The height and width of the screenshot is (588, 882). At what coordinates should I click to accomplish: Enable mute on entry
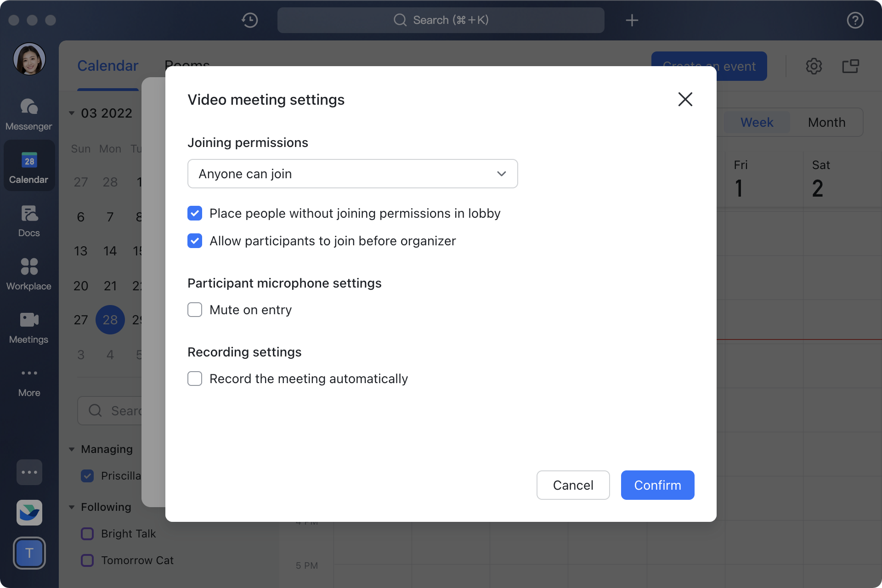[x=195, y=310]
